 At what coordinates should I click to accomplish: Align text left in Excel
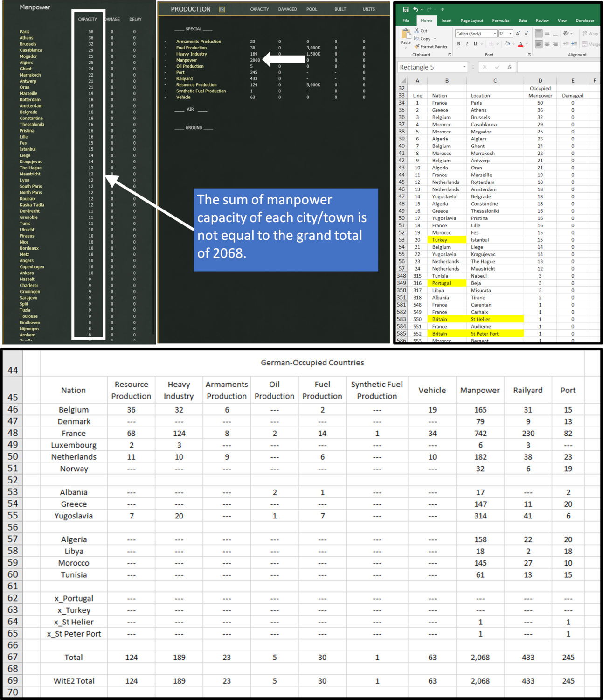pyautogui.click(x=539, y=44)
